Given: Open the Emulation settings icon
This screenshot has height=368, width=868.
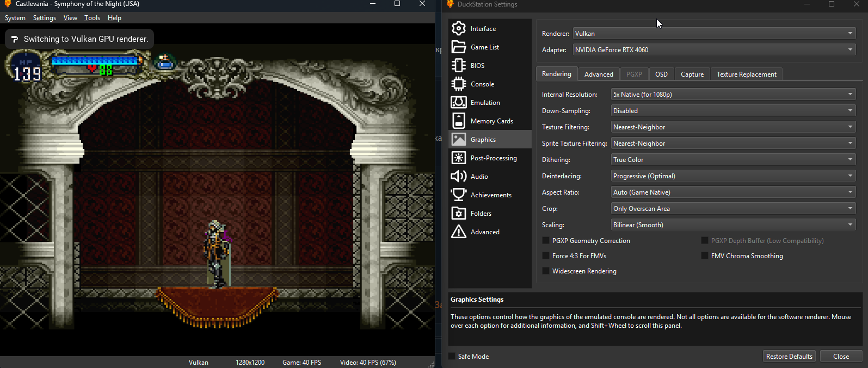Looking at the screenshot, I should pyautogui.click(x=459, y=102).
